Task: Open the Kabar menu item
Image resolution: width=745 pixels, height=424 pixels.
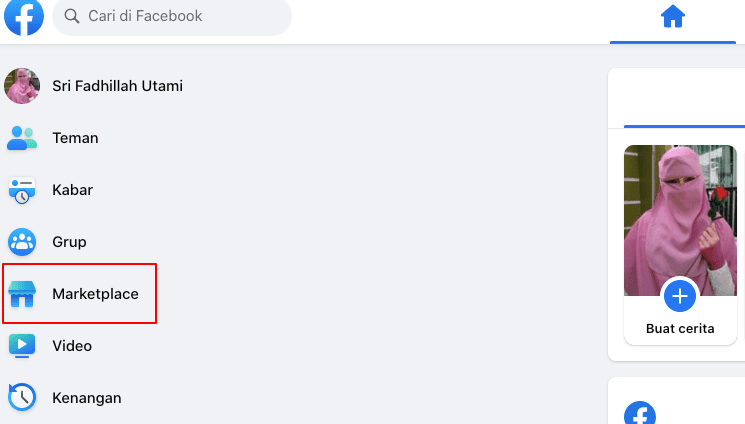Action: point(72,190)
